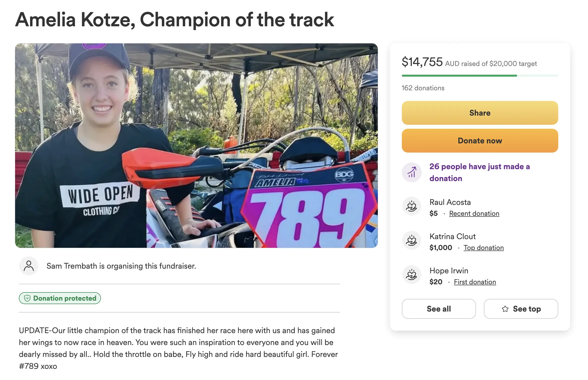Click the donor icon next to Katrina Clout

[412, 241]
